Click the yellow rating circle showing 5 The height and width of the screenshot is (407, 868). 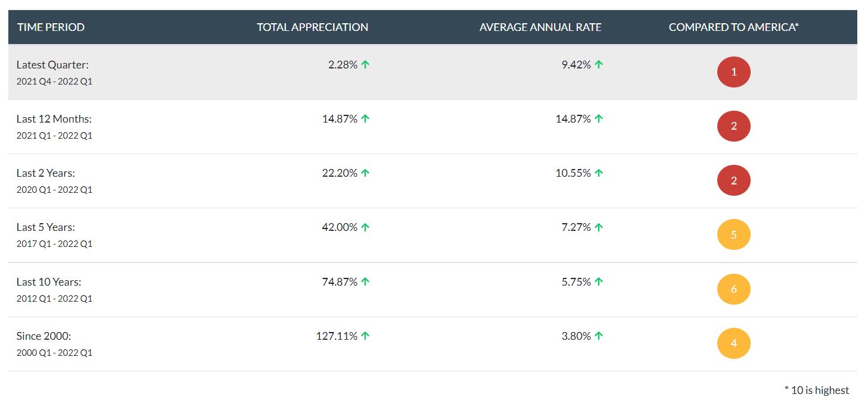733,234
